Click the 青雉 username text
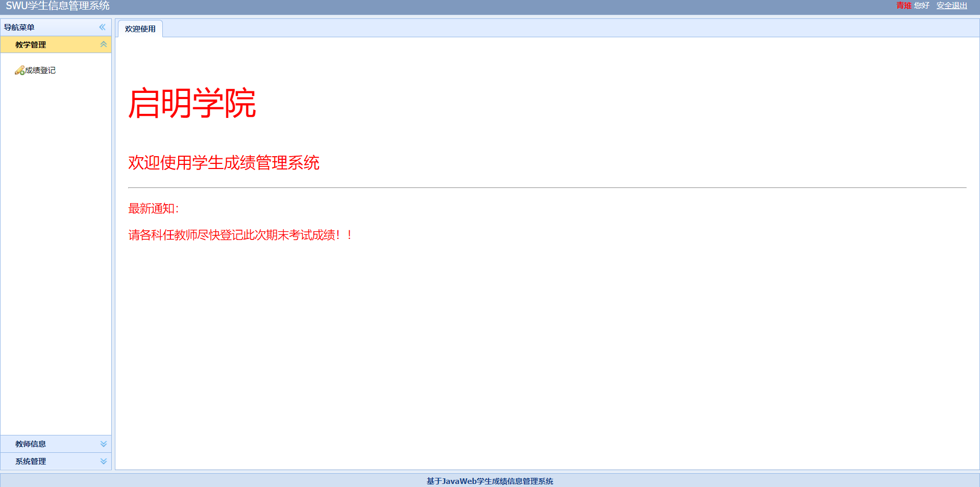 pyautogui.click(x=904, y=6)
